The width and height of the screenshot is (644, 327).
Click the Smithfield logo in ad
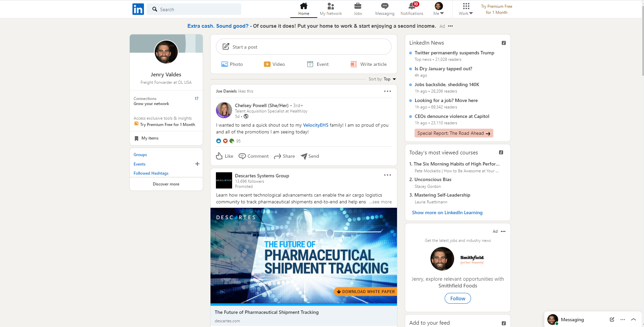(x=472, y=259)
